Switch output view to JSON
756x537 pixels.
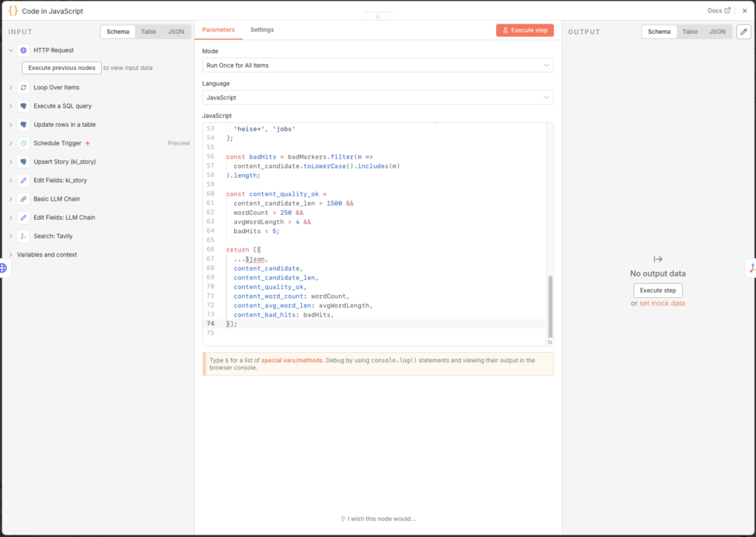coord(717,32)
